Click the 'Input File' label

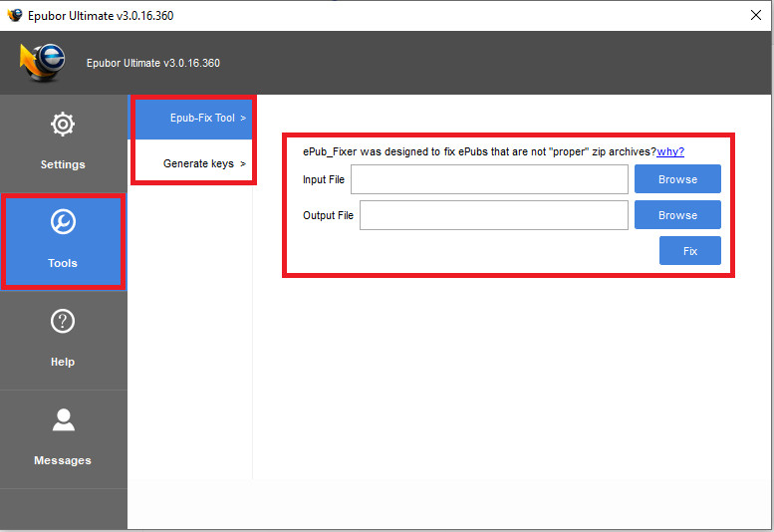tap(324, 179)
